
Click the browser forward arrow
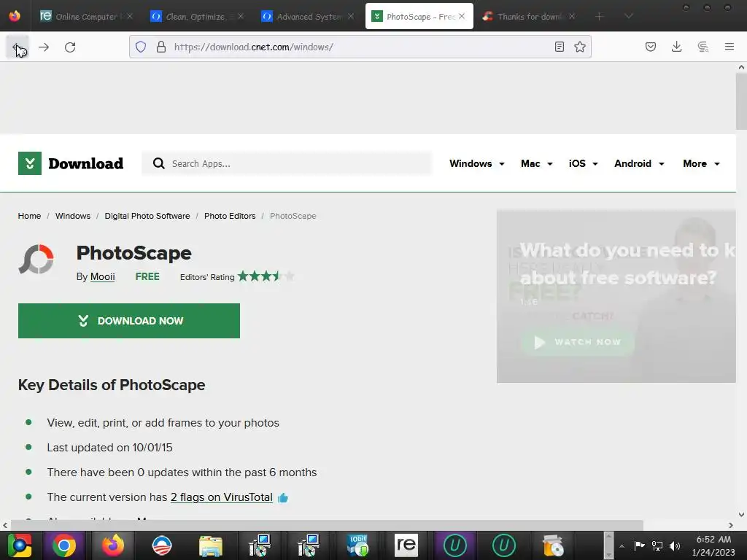pyautogui.click(x=44, y=47)
